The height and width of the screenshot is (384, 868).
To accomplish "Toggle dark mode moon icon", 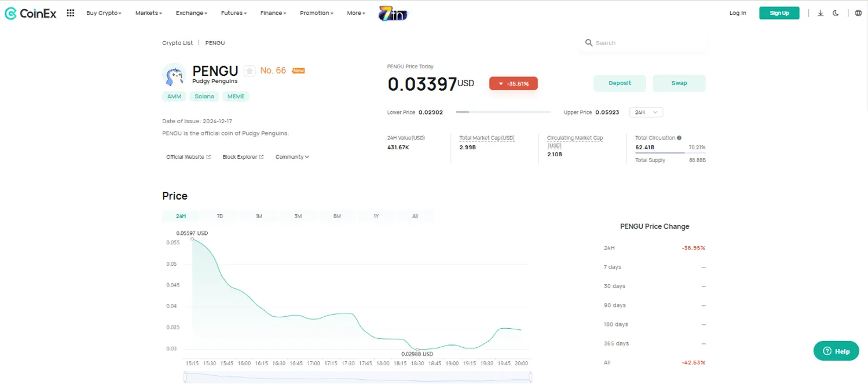I will pos(836,13).
